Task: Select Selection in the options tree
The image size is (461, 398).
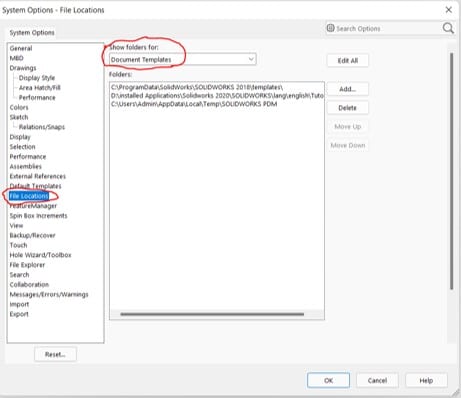Action: point(22,147)
